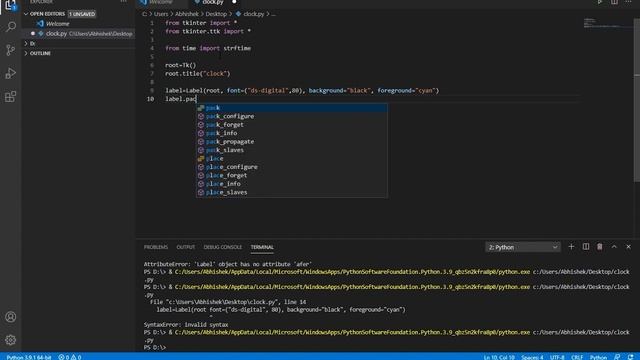Close the terminal panel
This screenshot has height=360, width=640.
[629, 247]
